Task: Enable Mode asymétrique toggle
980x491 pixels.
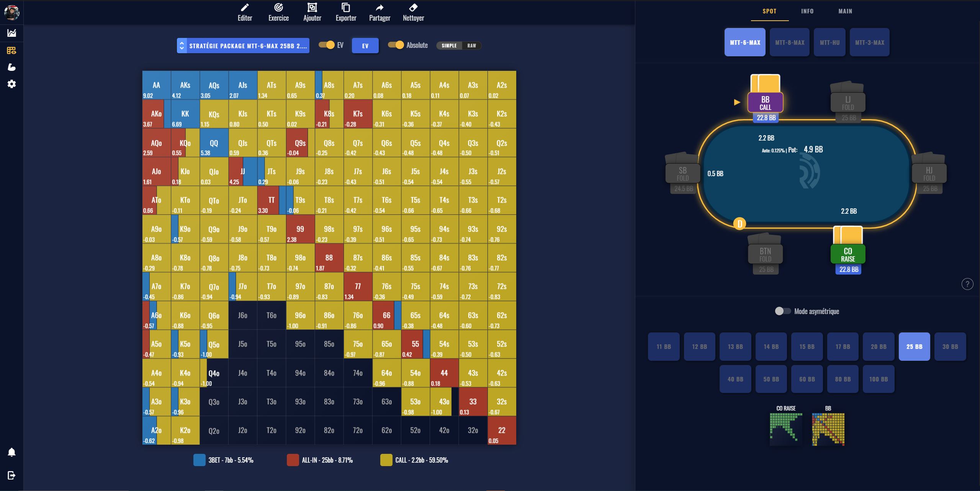Action: coord(782,311)
